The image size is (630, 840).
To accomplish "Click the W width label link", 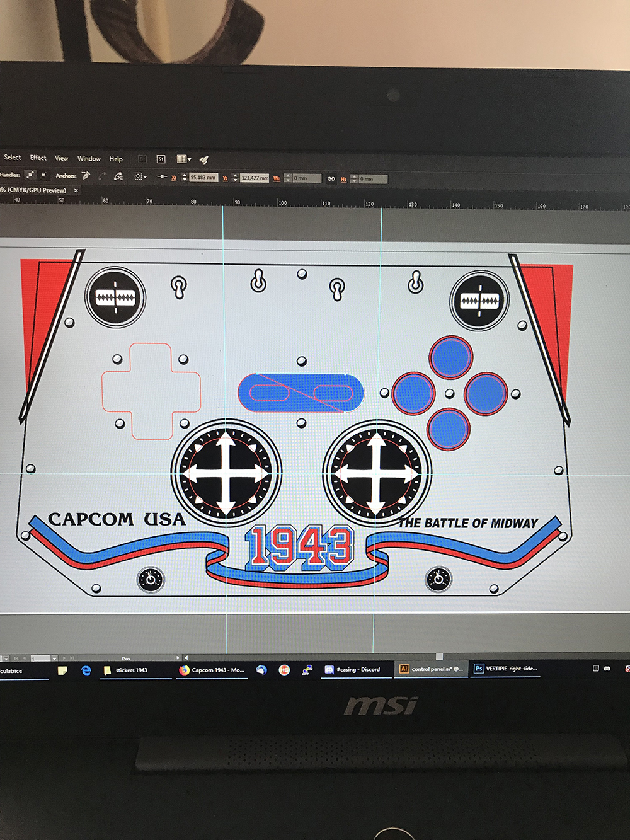I will click(277, 178).
